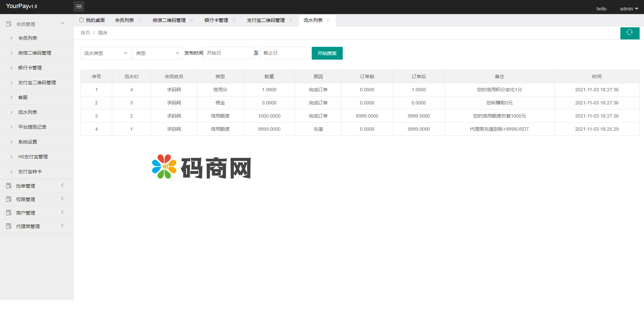The width and height of the screenshot is (644, 313).
Task: Click the 开始搜索 button
Action: (327, 53)
